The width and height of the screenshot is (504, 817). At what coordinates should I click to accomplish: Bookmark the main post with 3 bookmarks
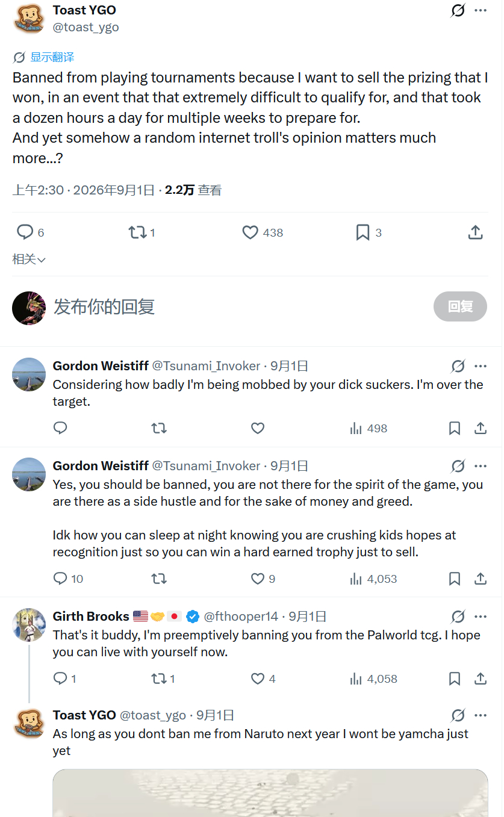coord(369,232)
